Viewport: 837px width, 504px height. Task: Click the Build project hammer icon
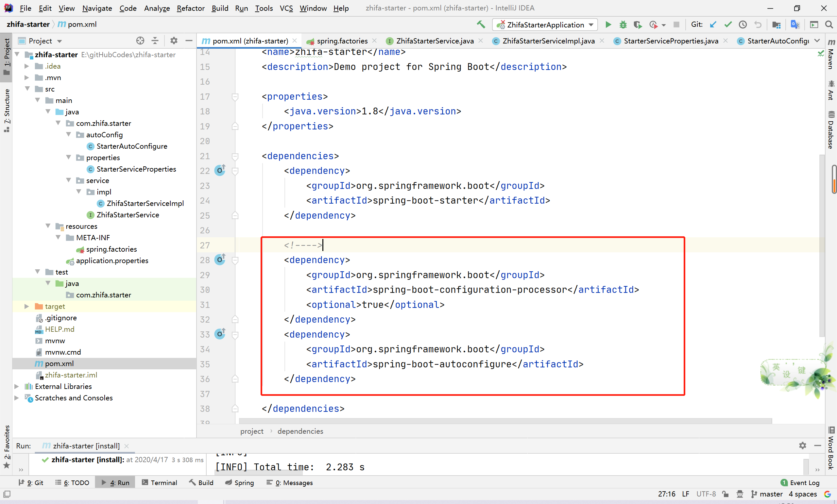coord(481,25)
